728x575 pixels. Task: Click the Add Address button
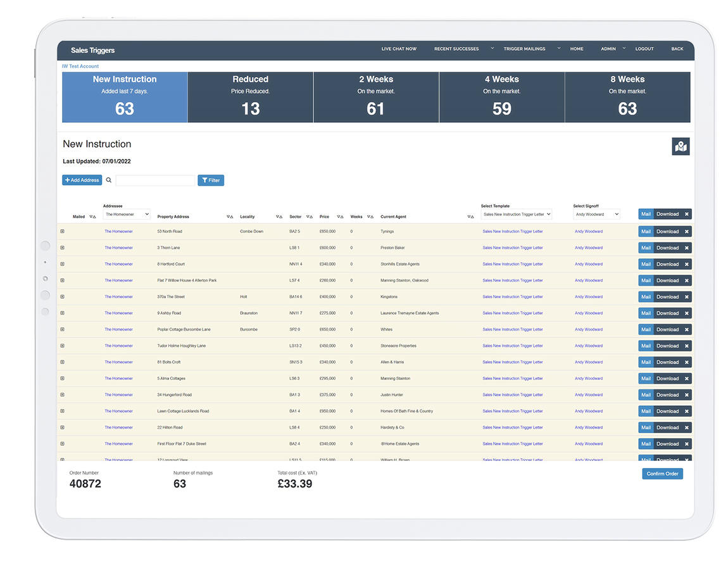[82, 180]
